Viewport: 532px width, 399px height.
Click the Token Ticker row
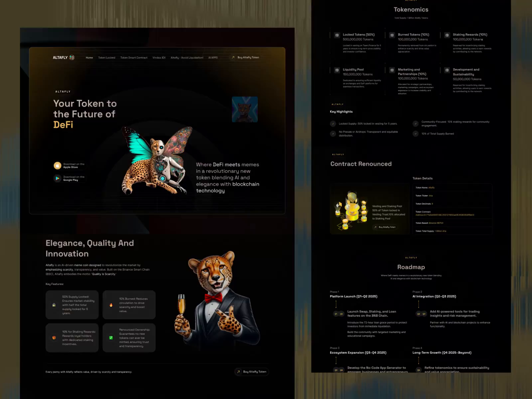(x=453, y=196)
